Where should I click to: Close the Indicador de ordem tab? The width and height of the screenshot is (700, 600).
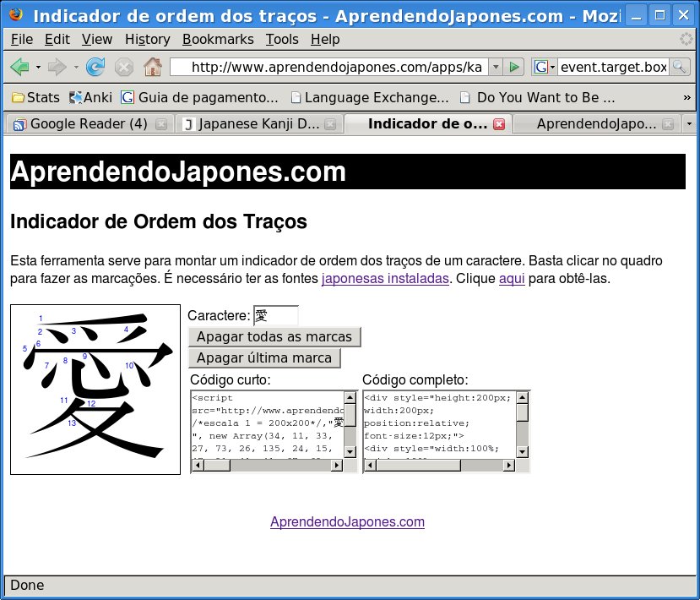pyautogui.click(x=499, y=124)
